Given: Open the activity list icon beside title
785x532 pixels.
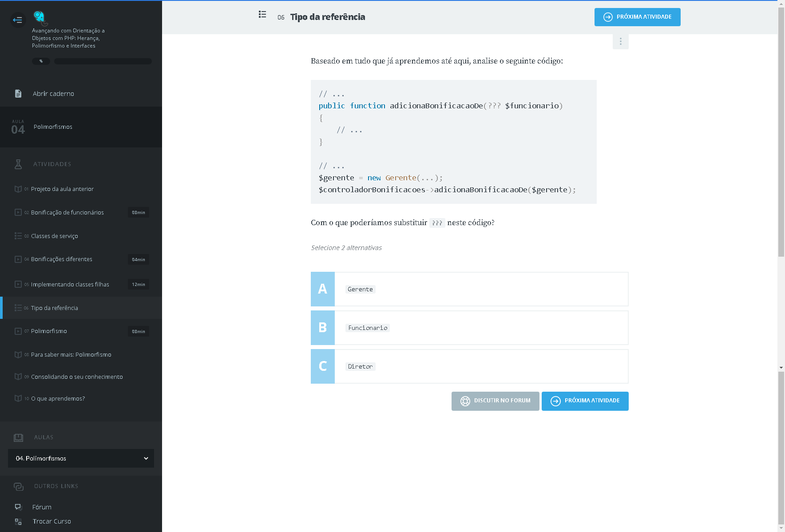Looking at the screenshot, I should point(262,15).
